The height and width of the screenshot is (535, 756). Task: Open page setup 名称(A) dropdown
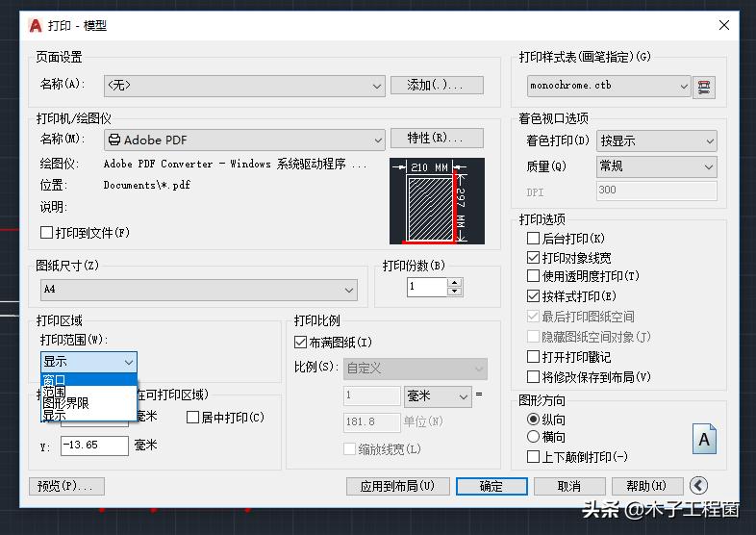244,86
